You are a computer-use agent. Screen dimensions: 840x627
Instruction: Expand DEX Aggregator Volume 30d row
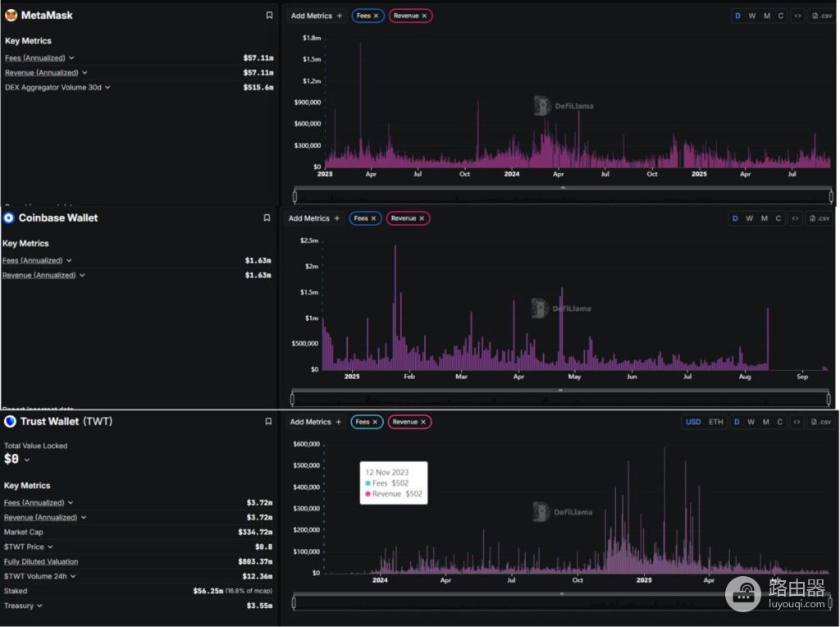[57, 87]
